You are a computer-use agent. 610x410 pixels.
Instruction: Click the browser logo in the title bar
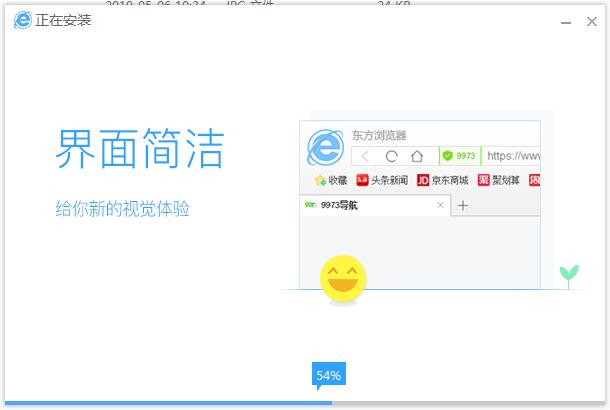coord(22,20)
